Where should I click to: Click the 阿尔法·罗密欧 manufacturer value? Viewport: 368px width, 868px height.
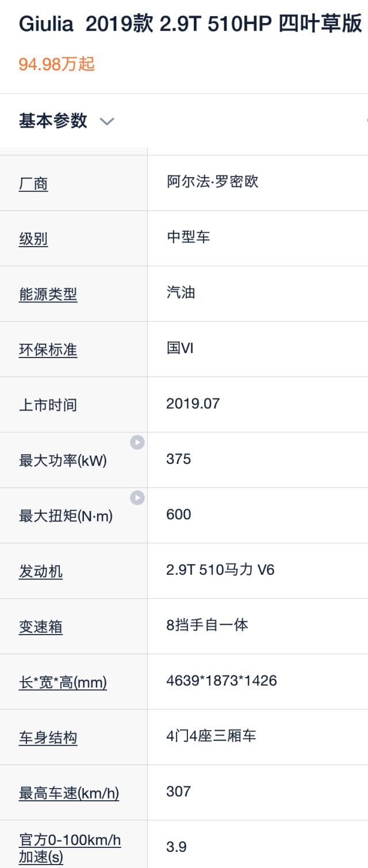(x=213, y=182)
